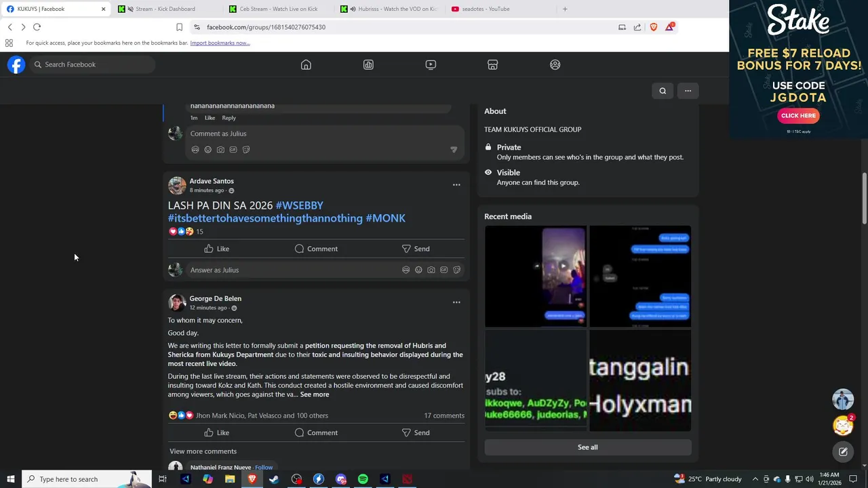Expand the petition post with 'See more'
This screenshot has width=868, height=488.
click(315, 394)
